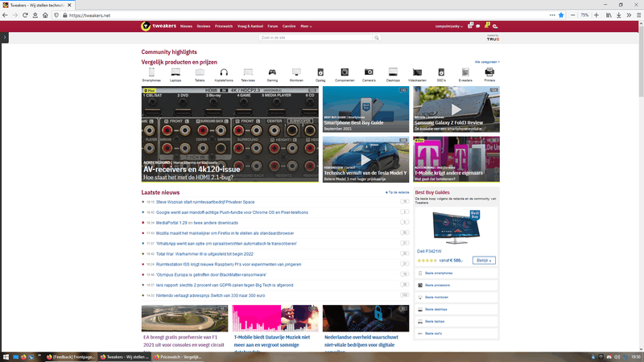This screenshot has width=644, height=362.
Task: Open Firefox downloads panel
Action: tap(618, 15)
